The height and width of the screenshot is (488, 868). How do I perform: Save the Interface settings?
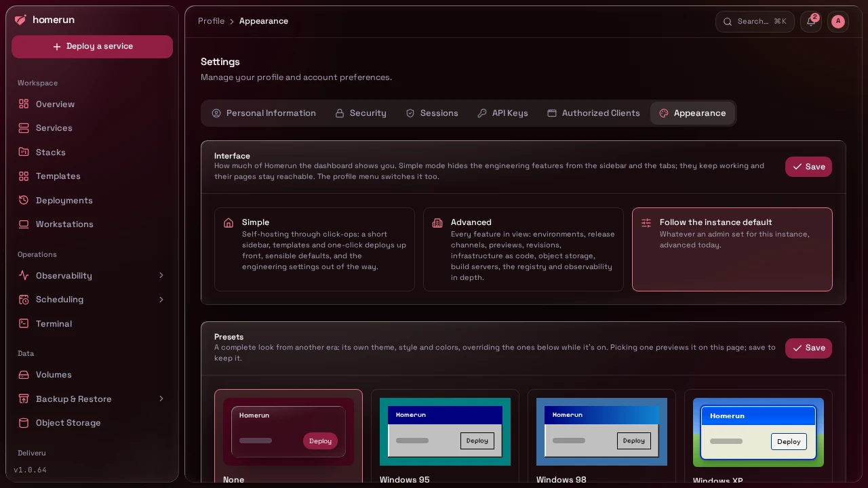coord(808,167)
